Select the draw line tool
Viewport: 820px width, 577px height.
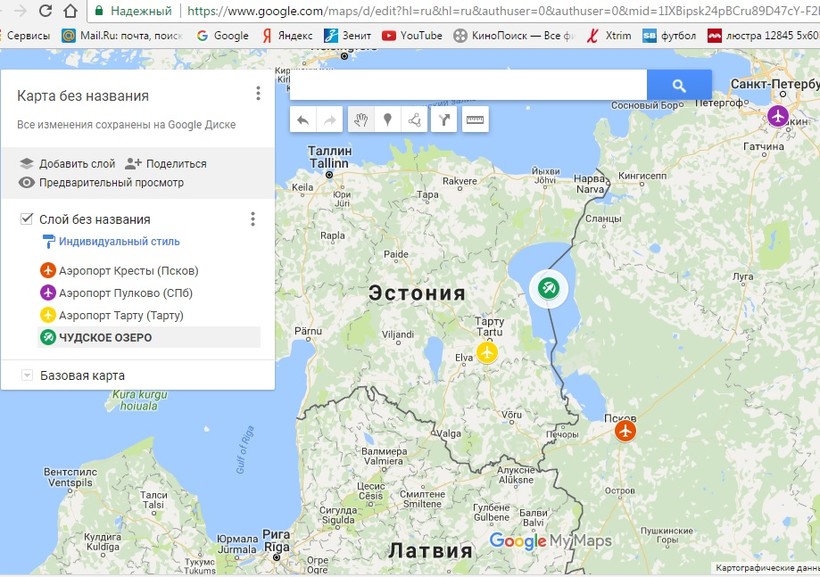pyautogui.click(x=413, y=120)
